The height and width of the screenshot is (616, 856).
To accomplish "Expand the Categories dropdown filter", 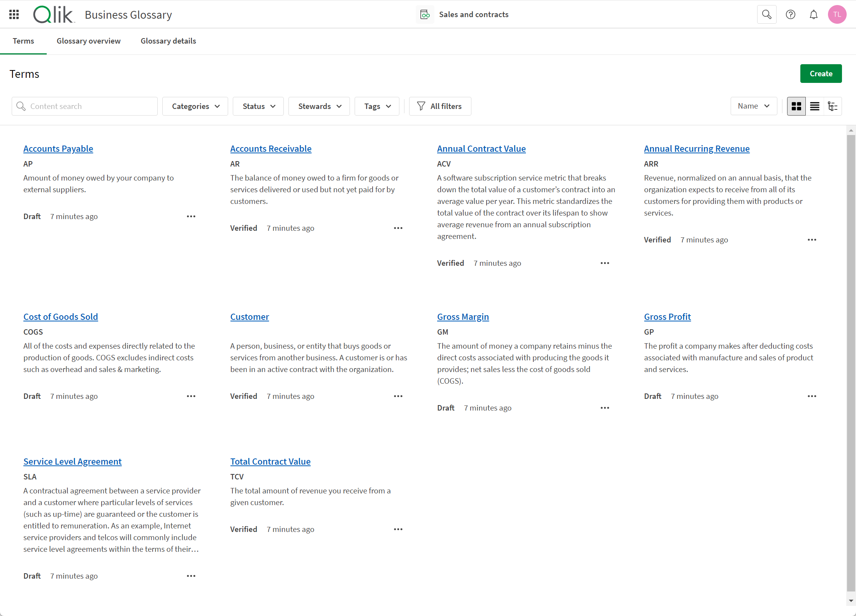I will 195,106.
